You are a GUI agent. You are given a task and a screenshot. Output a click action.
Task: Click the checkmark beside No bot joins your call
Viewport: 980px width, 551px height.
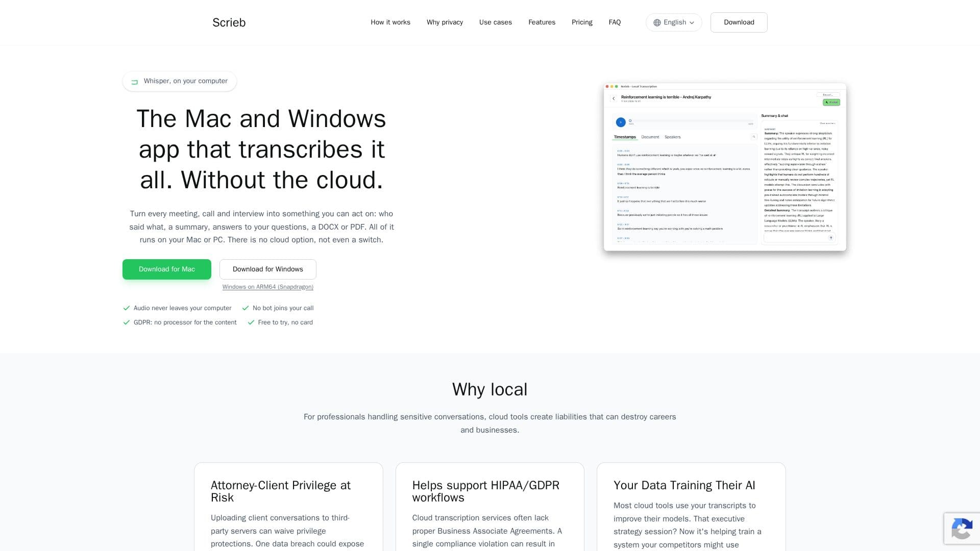(246, 308)
